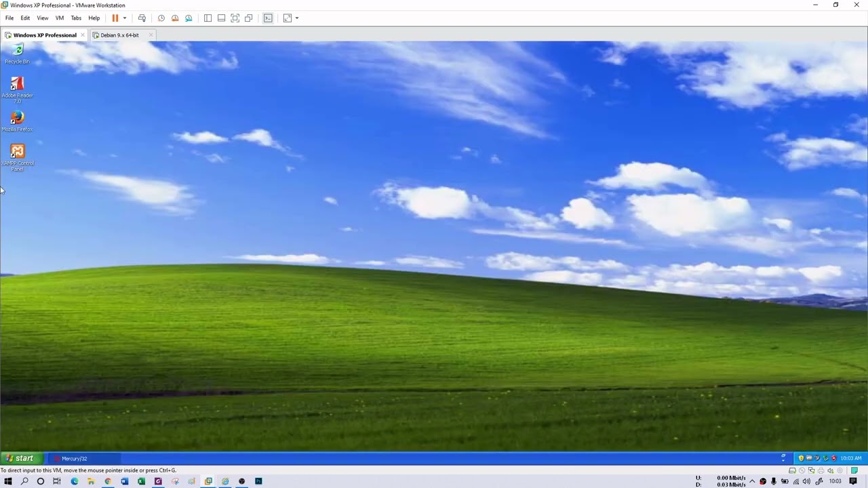Viewport: 868px width, 488px height.
Task: Open host network Wi-Fi tray icon
Action: coord(796,481)
